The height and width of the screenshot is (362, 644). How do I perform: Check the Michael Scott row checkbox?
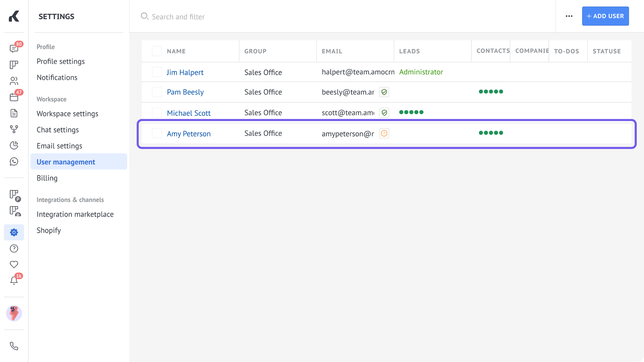coord(157,112)
